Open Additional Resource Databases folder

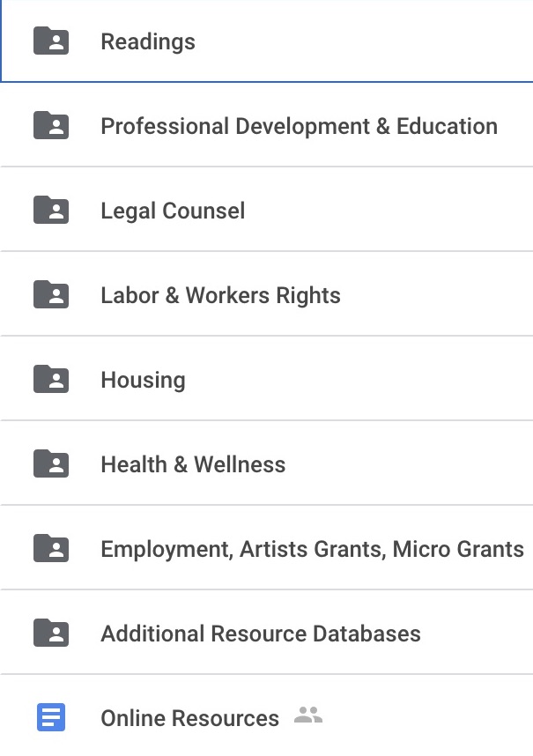pos(261,634)
